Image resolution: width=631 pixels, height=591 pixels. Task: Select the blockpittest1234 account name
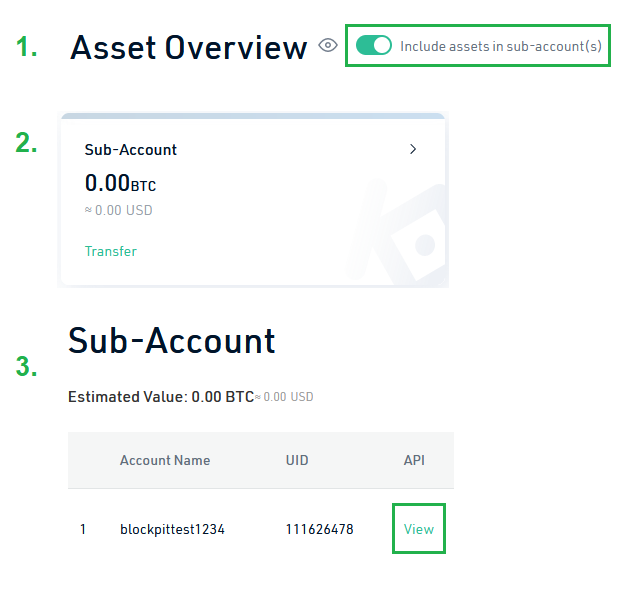[x=172, y=529]
